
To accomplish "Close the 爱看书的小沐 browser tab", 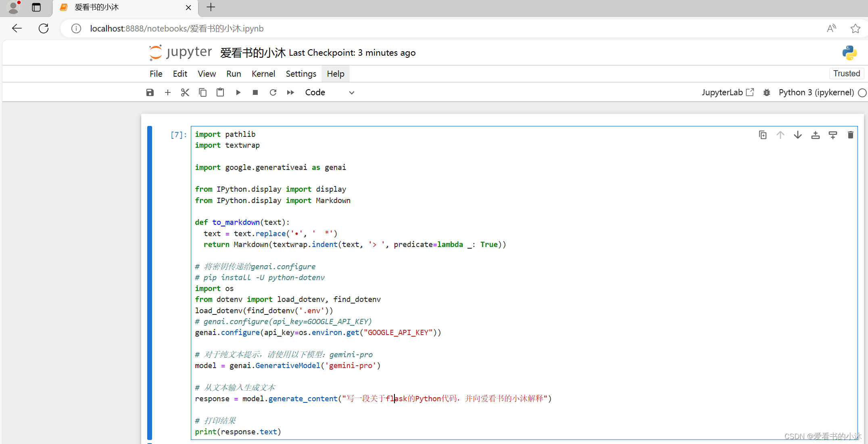I will pos(188,7).
